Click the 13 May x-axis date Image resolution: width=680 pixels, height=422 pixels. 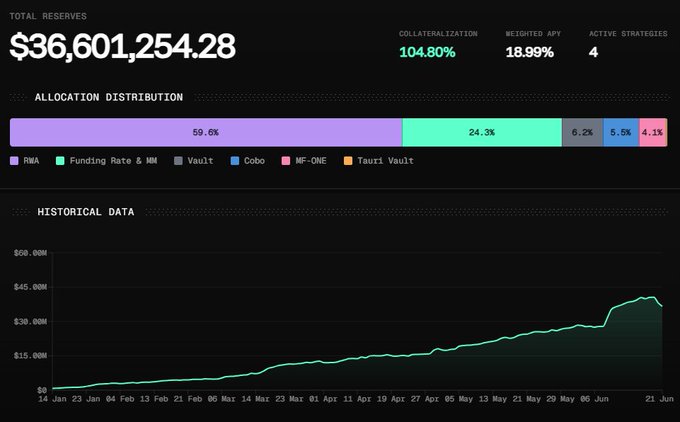pos(493,399)
